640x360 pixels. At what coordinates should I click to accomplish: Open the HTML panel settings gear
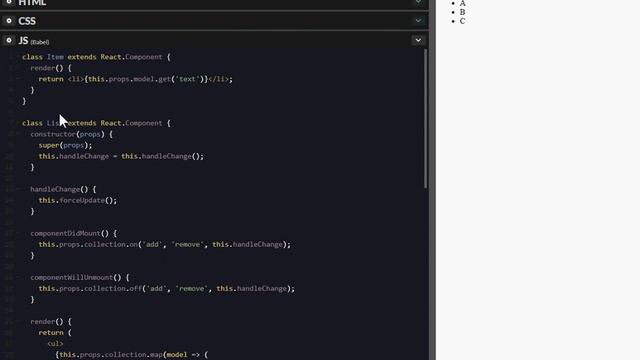point(9,2)
